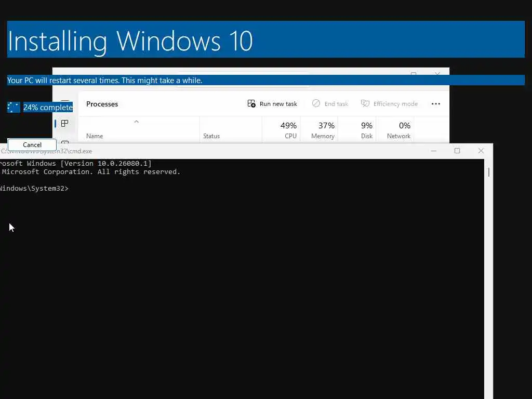
Task: Toggle Efficiency mode in Task Manager
Action: point(389,104)
